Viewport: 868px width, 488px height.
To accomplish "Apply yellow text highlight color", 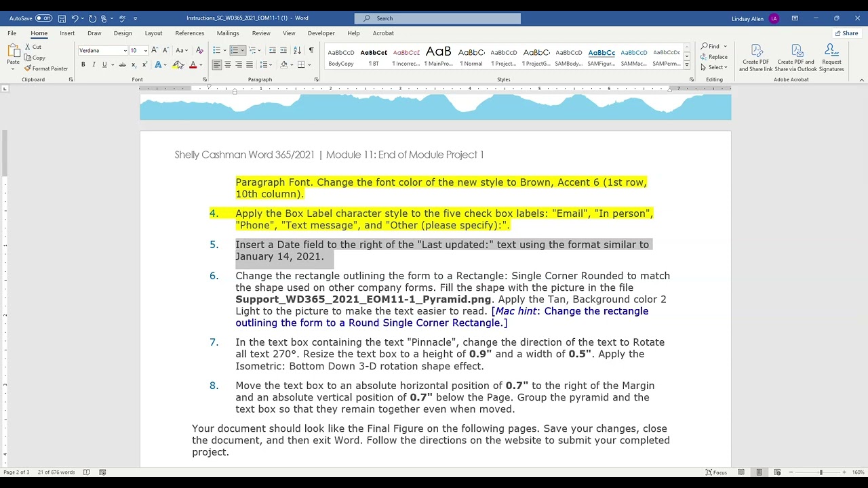I will point(176,65).
